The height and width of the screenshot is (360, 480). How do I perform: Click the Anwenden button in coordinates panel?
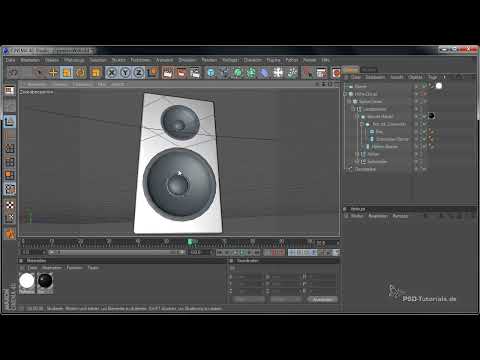click(323, 299)
